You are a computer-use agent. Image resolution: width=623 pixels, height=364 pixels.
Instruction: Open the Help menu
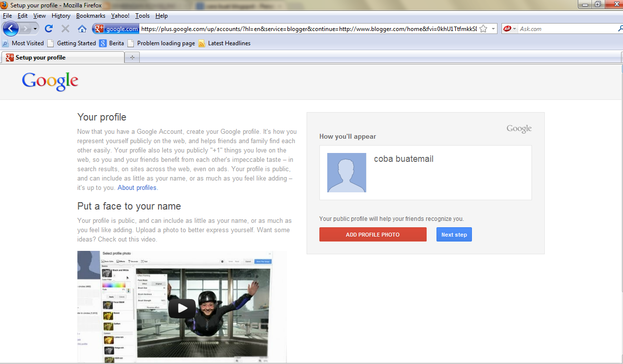[x=161, y=16]
